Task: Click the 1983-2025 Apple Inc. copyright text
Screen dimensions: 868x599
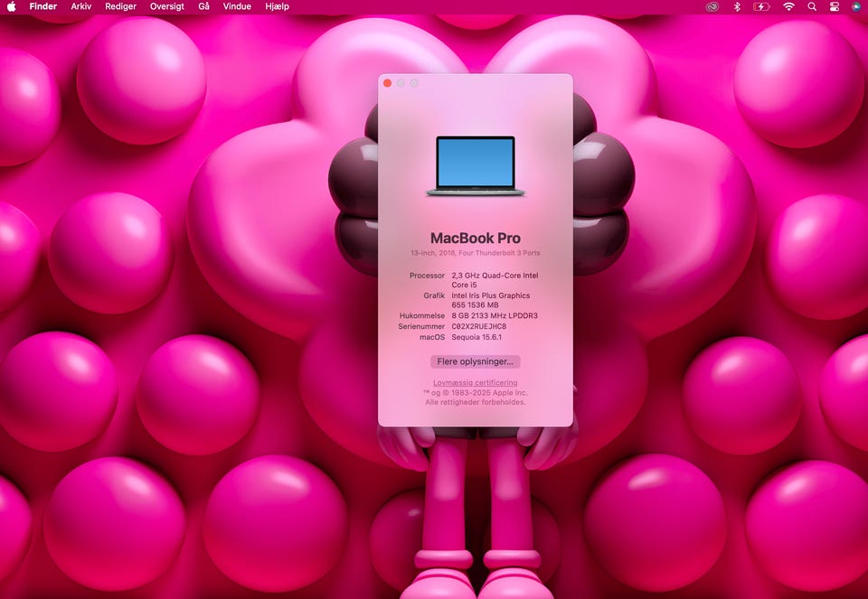Action: pyautogui.click(x=475, y=393)
